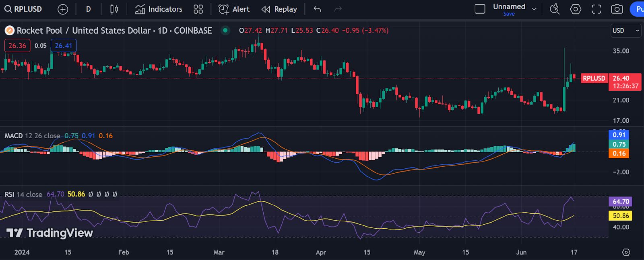Image resolution: width=644 pixels, height=260 pixels.
Task: Click the 35.00 price scale label
Action: tap(621, 51)
